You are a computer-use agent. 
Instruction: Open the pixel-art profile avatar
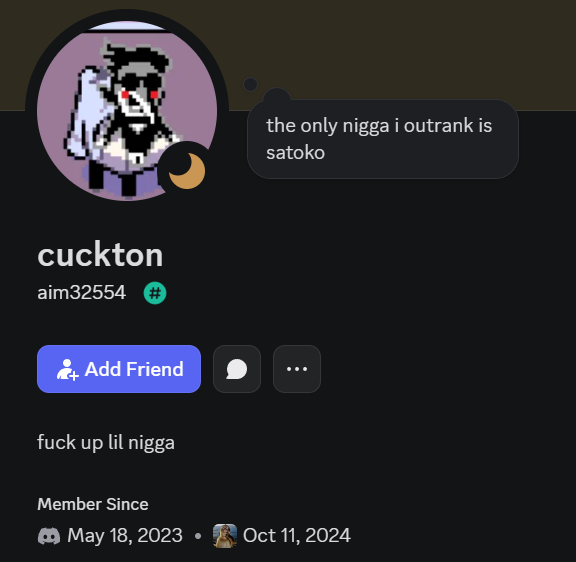[127, 111]
